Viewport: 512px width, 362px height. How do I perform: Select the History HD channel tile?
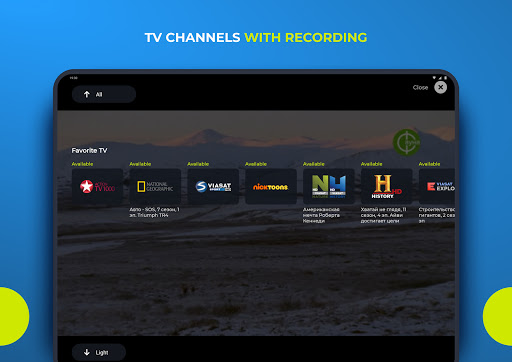[x=386, y=186]
